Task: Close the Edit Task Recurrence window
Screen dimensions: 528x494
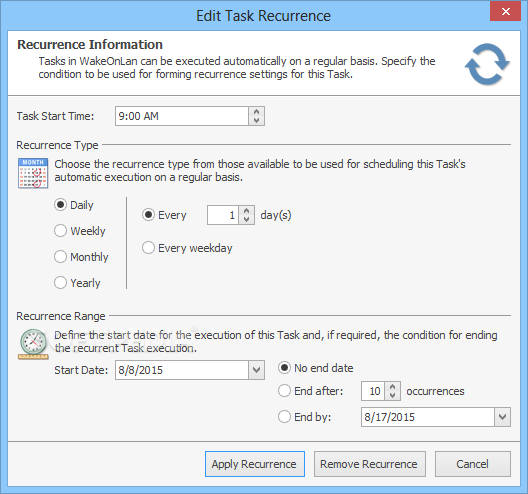Action: 505,11
